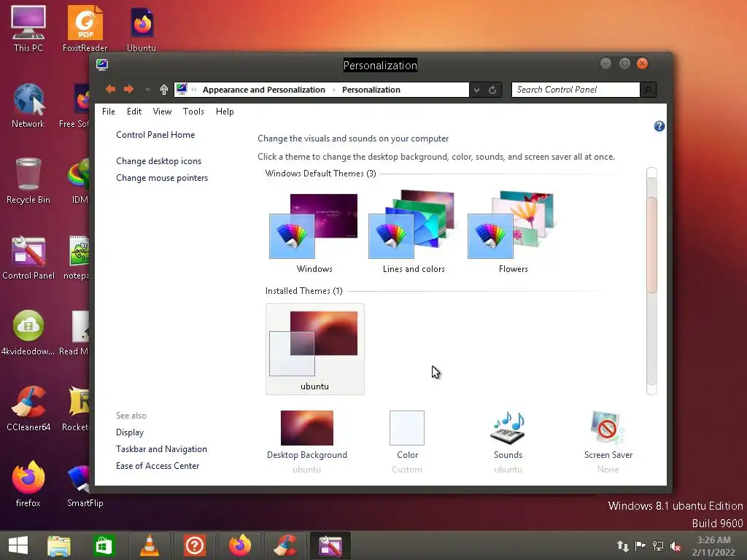Open Taskbar and Navigation link
Viewport: 747px width, 560px height.
pos(161,449)
